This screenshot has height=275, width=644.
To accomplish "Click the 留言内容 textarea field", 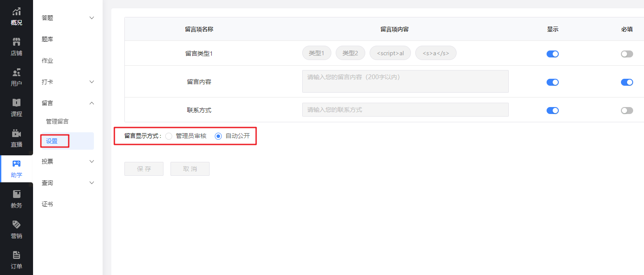I will coord(405,81).
